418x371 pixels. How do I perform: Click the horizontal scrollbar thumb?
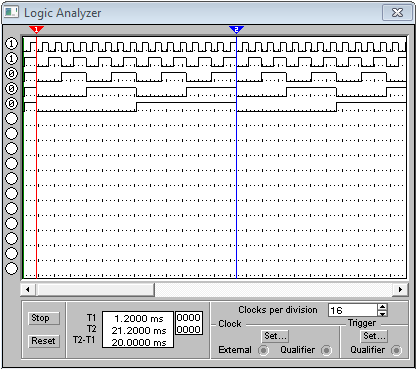tap(95, 289)
